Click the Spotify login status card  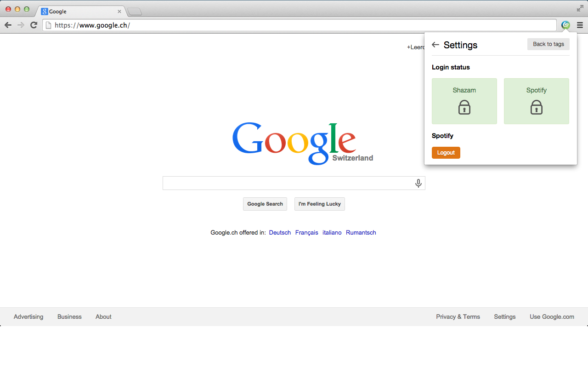click(x=537, y=101)
